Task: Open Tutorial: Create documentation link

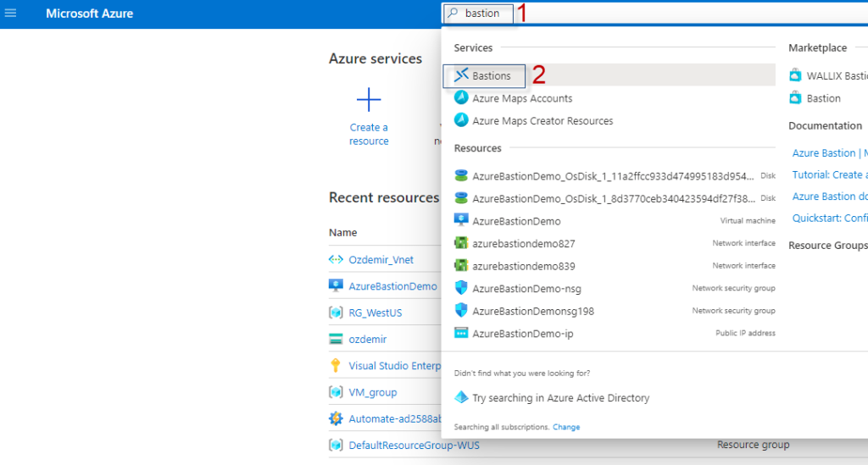Action: [830, 174]
